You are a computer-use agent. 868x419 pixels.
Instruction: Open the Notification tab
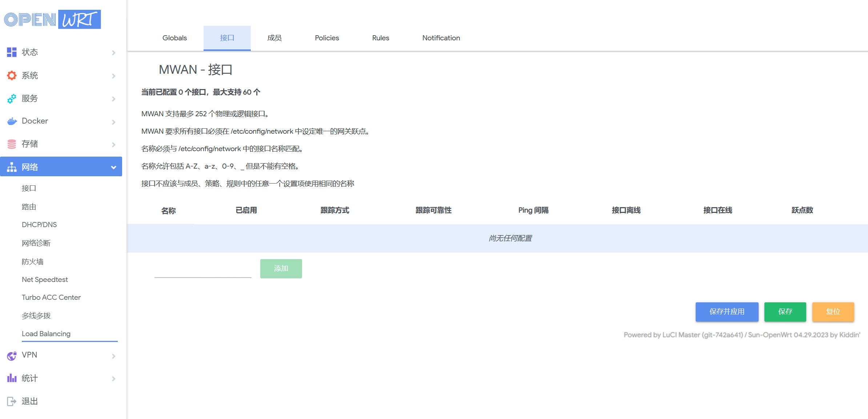point(441,38)
